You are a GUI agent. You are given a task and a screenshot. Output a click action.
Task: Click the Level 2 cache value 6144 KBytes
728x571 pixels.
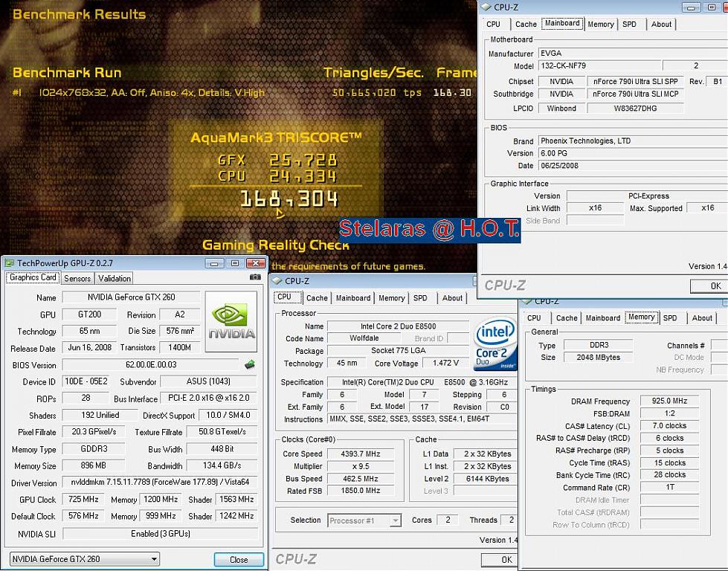[487, 479]
